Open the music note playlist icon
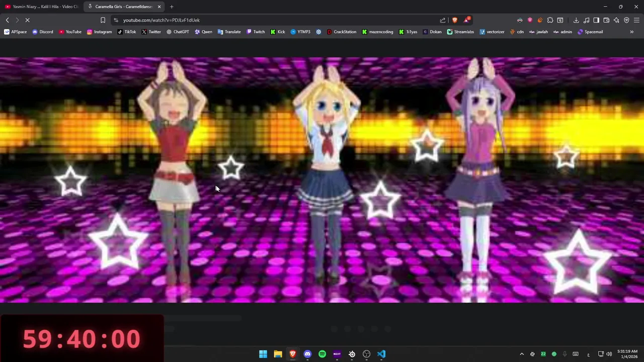Image resolution: width=644 pixels, height=362 pixels. pos(586,20)
